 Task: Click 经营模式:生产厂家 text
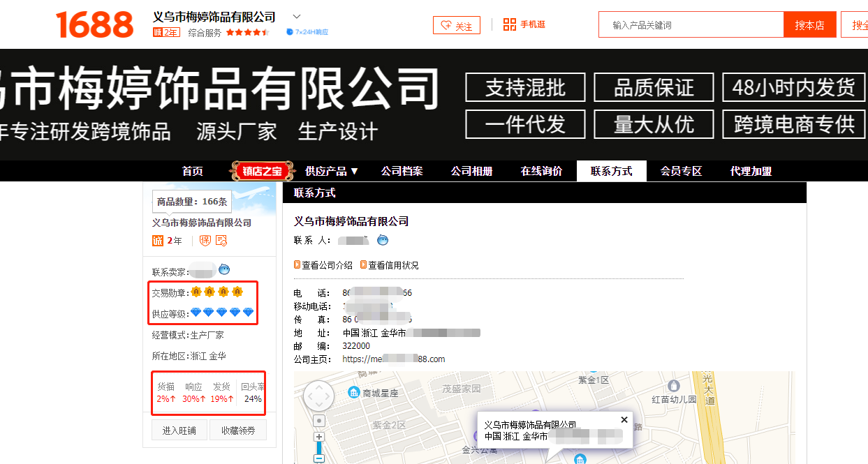coord(188,335)
